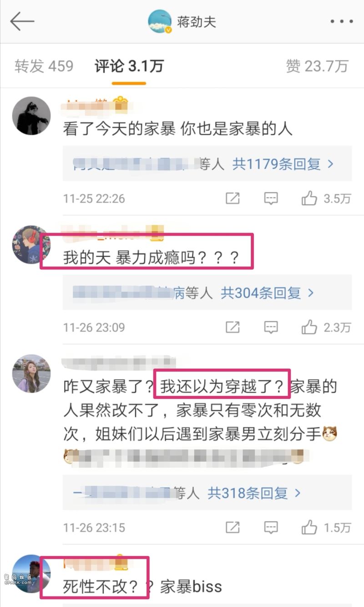
Task: Share the 11-26 23:09 comment
Action: 233,327
